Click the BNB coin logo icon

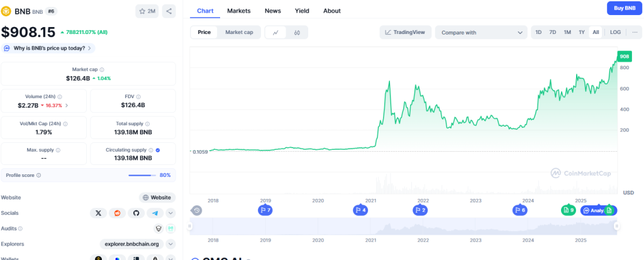[6, 11]
